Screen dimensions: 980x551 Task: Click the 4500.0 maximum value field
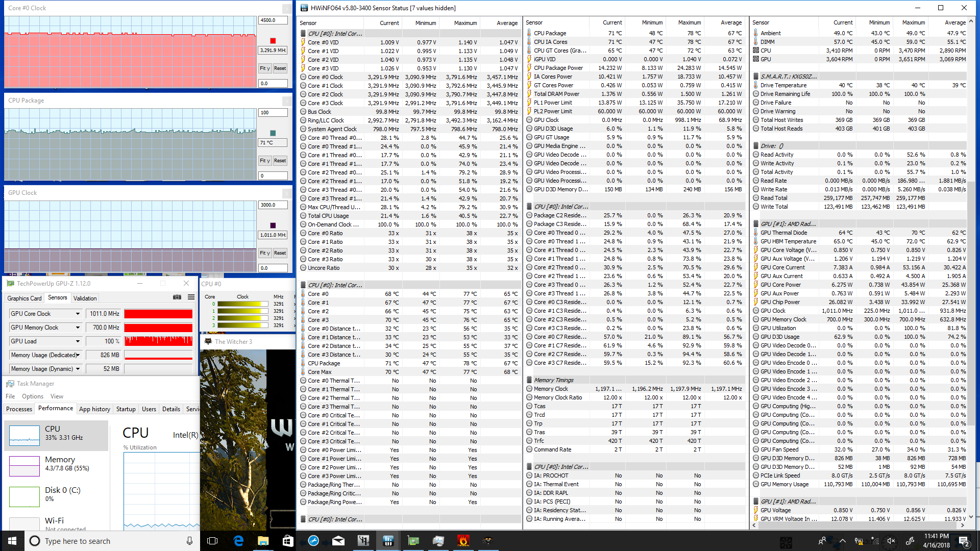coord(273,20)
